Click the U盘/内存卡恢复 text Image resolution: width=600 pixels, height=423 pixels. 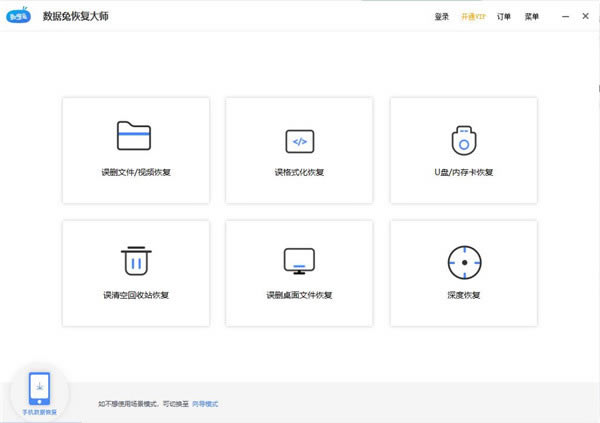pos(463,172)
